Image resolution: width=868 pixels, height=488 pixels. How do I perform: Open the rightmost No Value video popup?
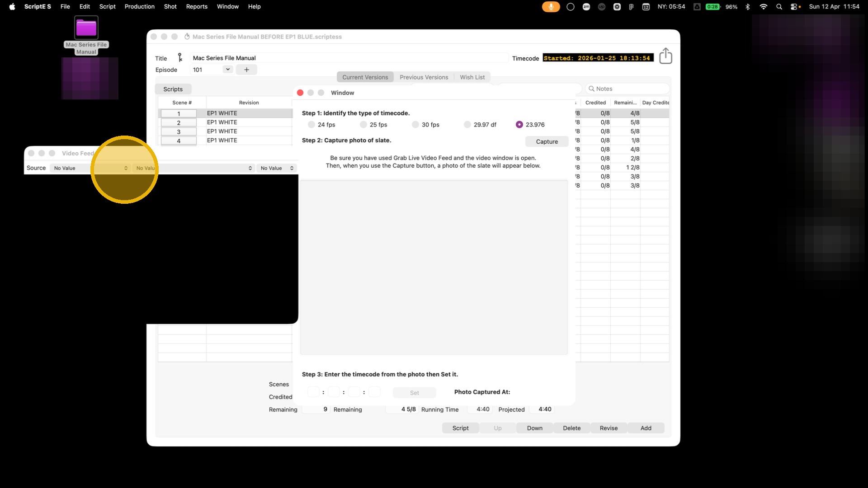point(277,168)
